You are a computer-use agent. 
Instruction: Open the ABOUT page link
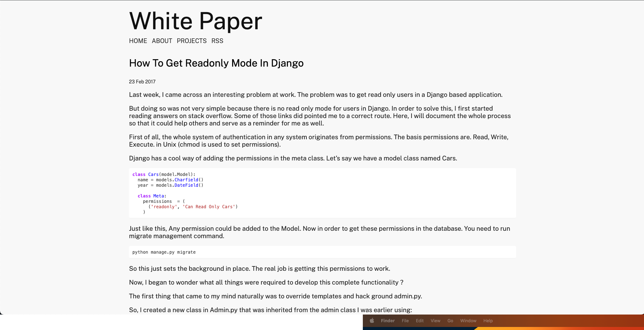click(162, 41)
